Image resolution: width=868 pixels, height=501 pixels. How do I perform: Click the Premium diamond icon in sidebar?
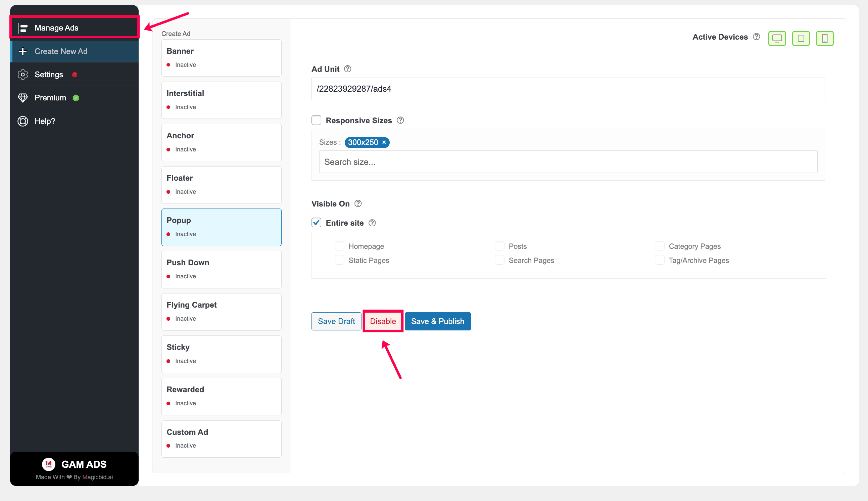pos(23,98)
